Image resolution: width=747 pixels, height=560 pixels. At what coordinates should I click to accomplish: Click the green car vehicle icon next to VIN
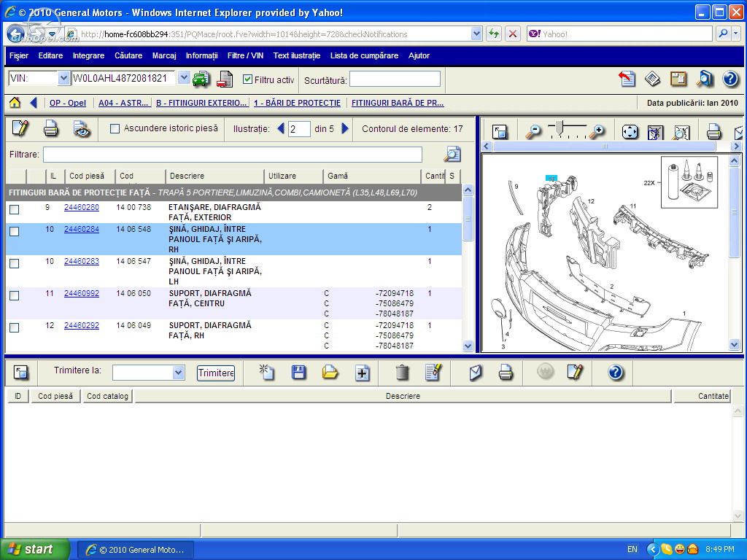point(201,79)
